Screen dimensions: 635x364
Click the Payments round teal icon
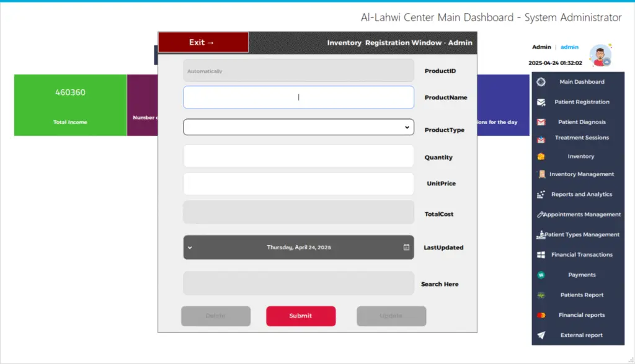pos(541,275)
